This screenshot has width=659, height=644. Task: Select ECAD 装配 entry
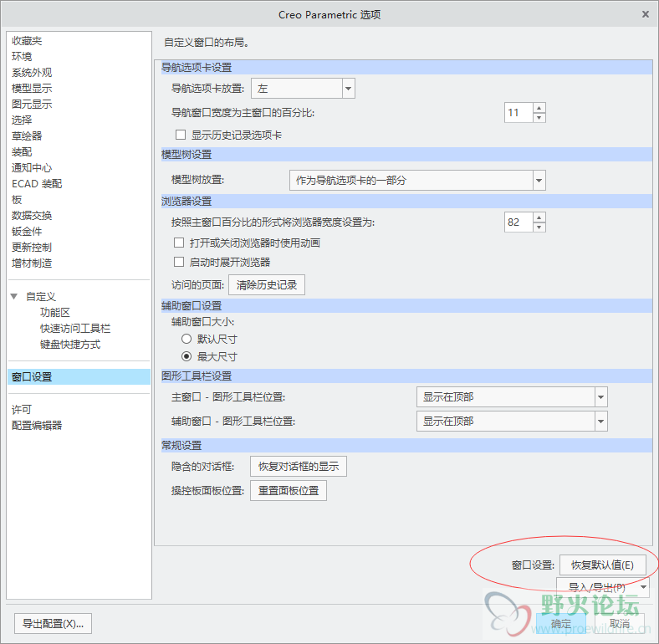(37, 184)
